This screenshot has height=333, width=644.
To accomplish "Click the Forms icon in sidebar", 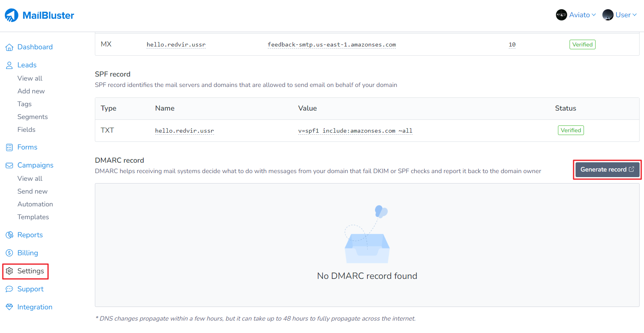I will coord(9,147).
